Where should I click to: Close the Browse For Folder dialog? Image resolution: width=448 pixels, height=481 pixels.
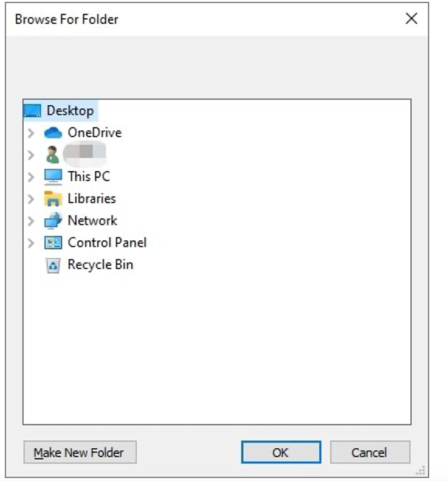click(411, 18)
